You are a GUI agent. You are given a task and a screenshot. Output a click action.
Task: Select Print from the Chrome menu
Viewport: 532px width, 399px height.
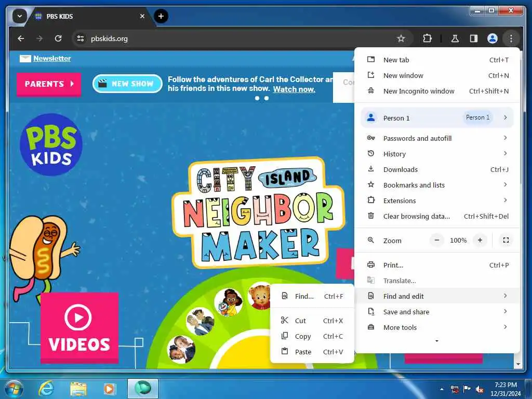point(437,265)
